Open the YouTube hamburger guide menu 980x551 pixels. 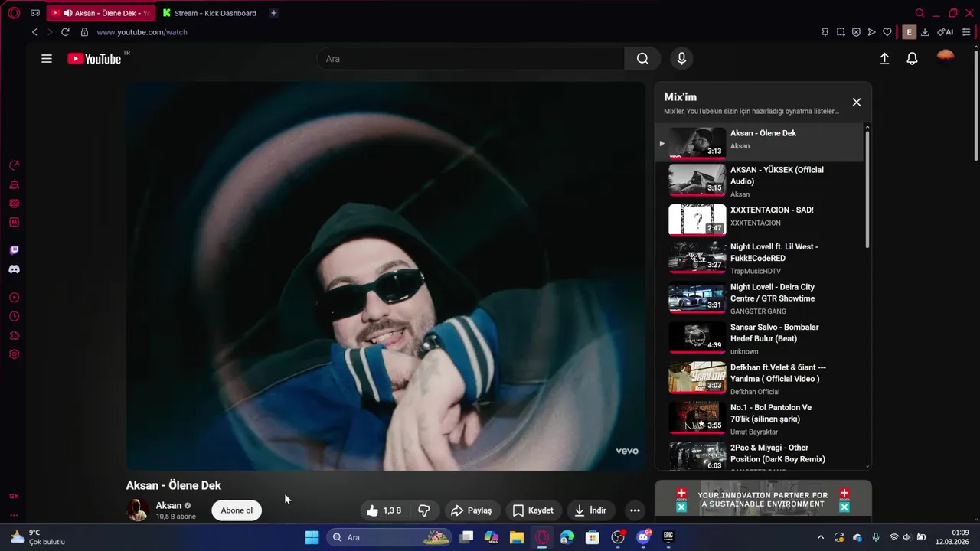[x=47, y=59]
